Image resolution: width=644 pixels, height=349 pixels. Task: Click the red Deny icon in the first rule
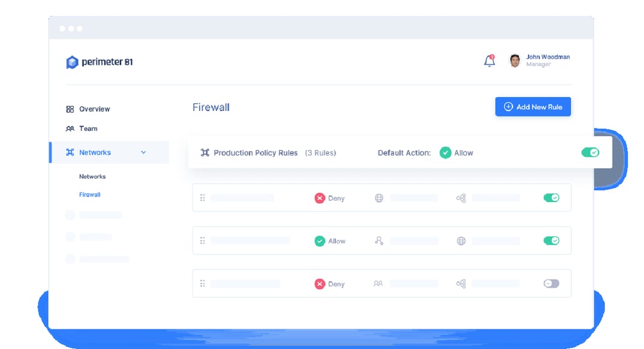pos(320,198)
